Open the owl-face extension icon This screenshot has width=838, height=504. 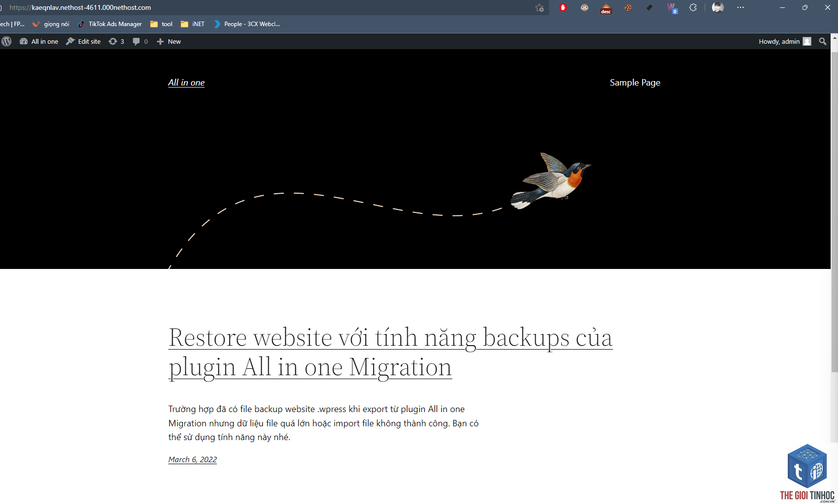[585, 7]
